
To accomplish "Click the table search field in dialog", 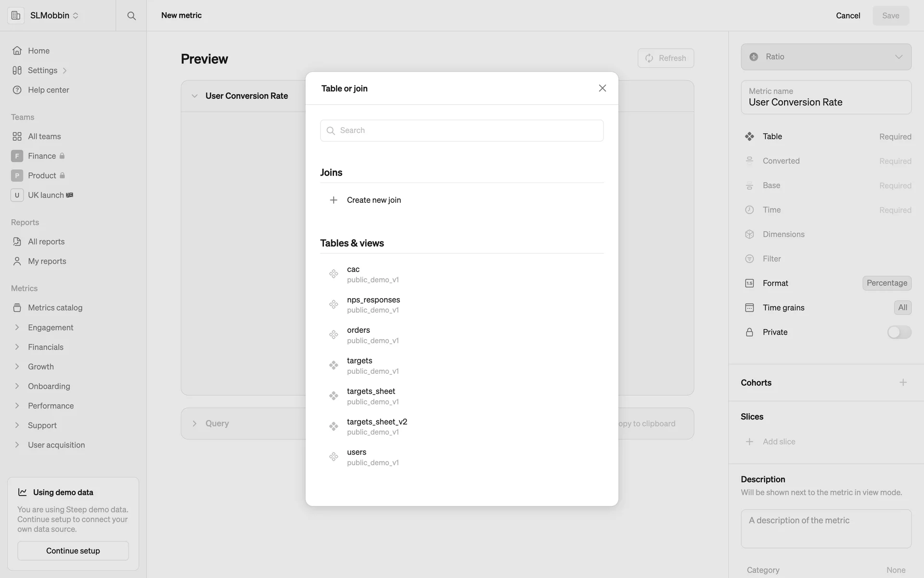I will click(x=462, y=131).
